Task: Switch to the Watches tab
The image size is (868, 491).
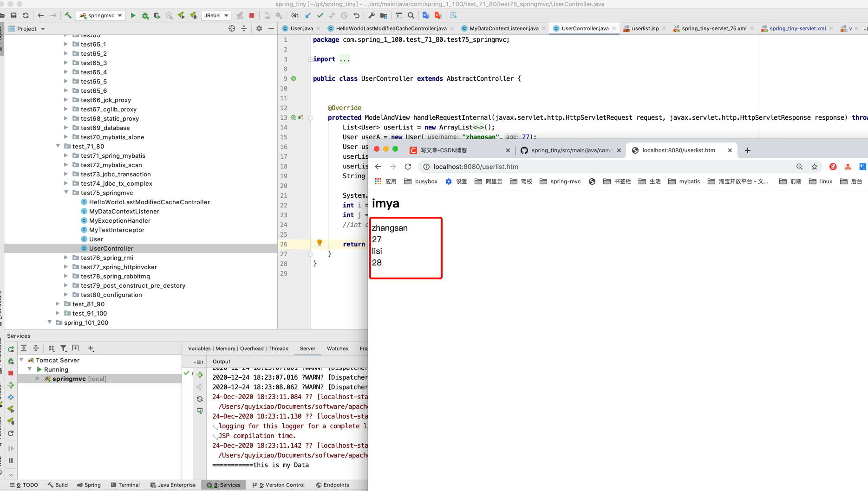Action: [337, 349]
